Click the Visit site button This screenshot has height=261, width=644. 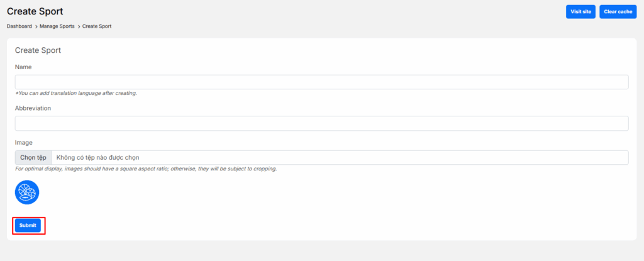[580, 12]
